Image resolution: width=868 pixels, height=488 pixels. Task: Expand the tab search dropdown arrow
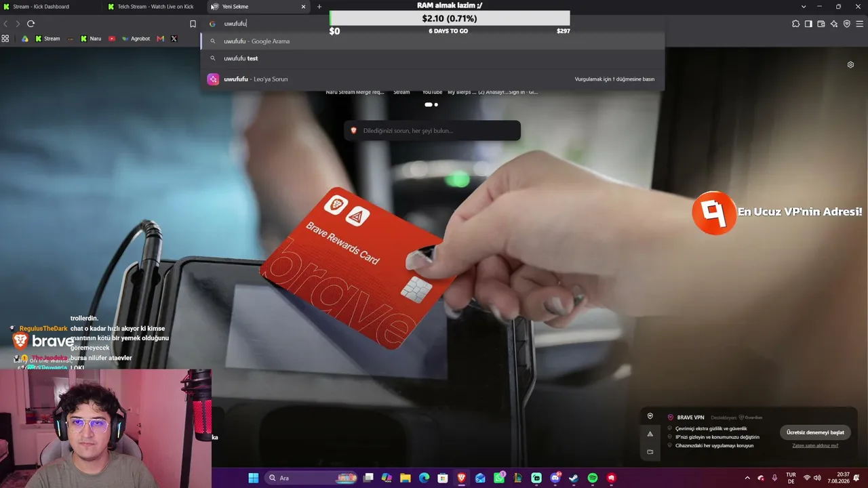804,7
